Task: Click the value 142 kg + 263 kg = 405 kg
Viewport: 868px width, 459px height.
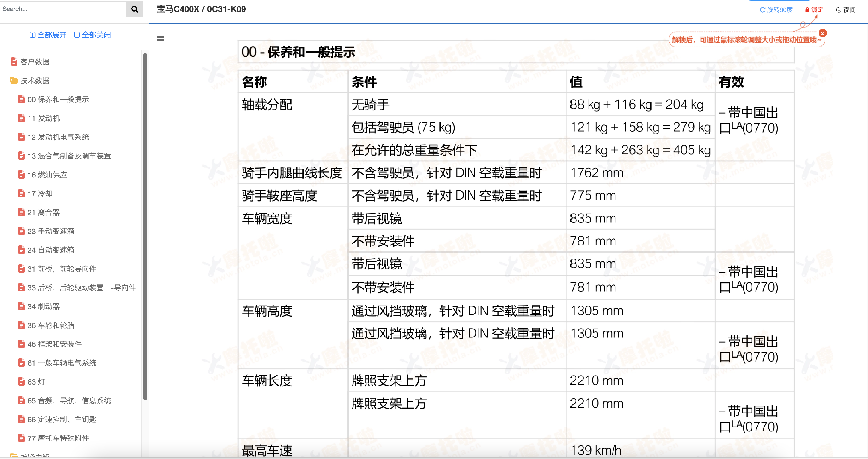Action: (x=640, y=150)
